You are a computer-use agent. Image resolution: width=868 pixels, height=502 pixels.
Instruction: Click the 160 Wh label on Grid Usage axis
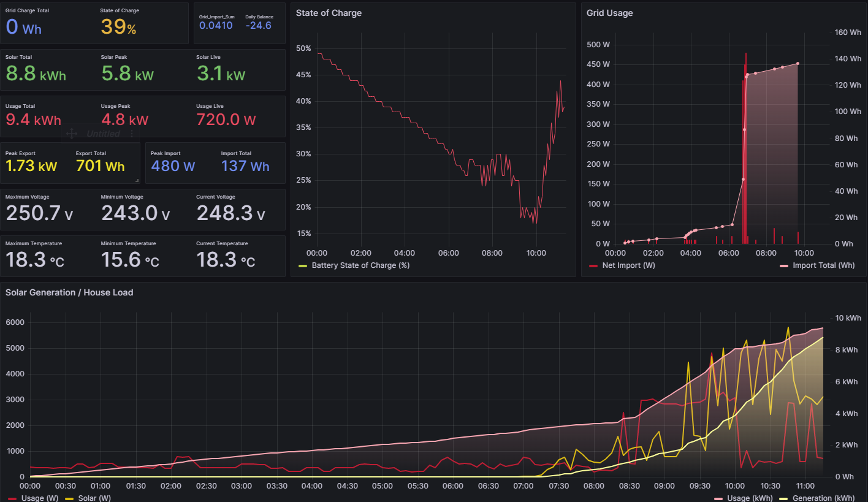848,32
